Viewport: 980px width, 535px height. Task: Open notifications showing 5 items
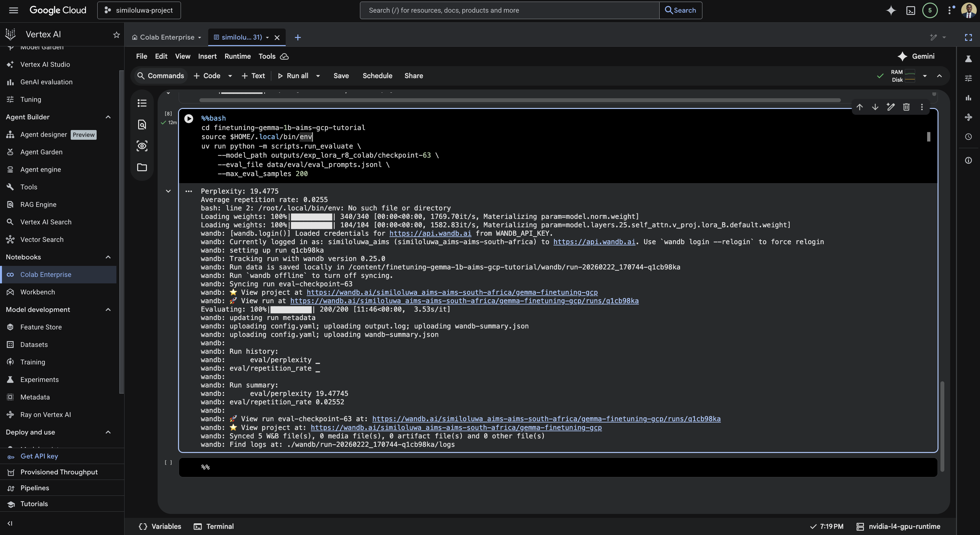pyautogui.click(x=930, y=10)
